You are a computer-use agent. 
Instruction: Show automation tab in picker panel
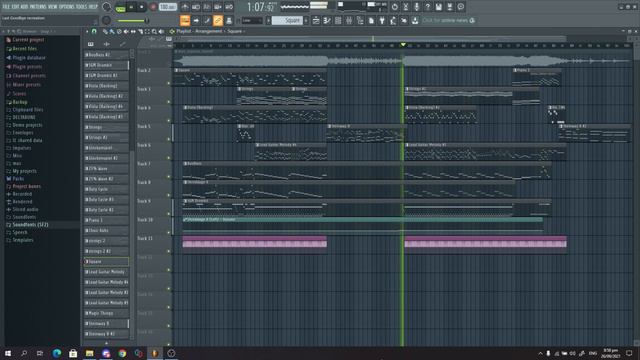click(x=122, y=44)
